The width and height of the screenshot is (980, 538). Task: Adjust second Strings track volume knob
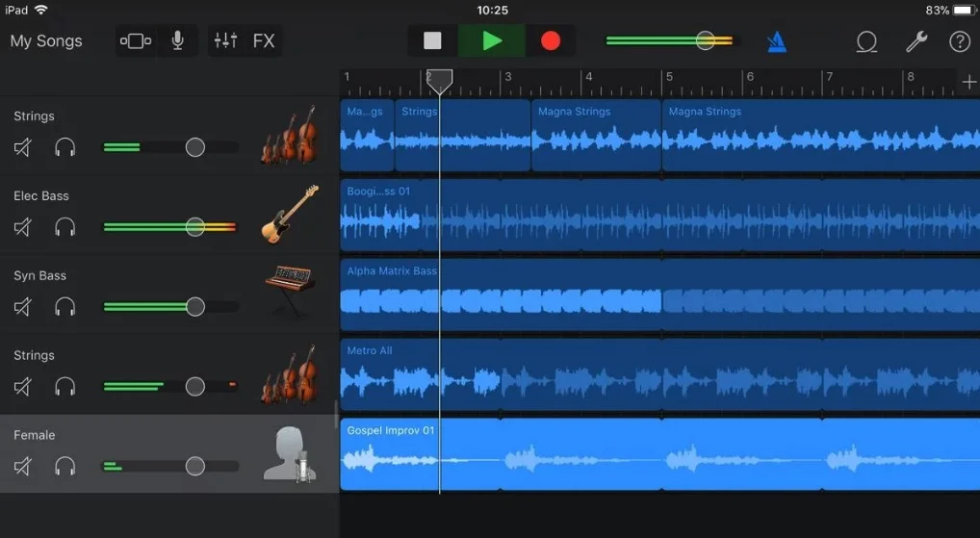tap(195, 387)
